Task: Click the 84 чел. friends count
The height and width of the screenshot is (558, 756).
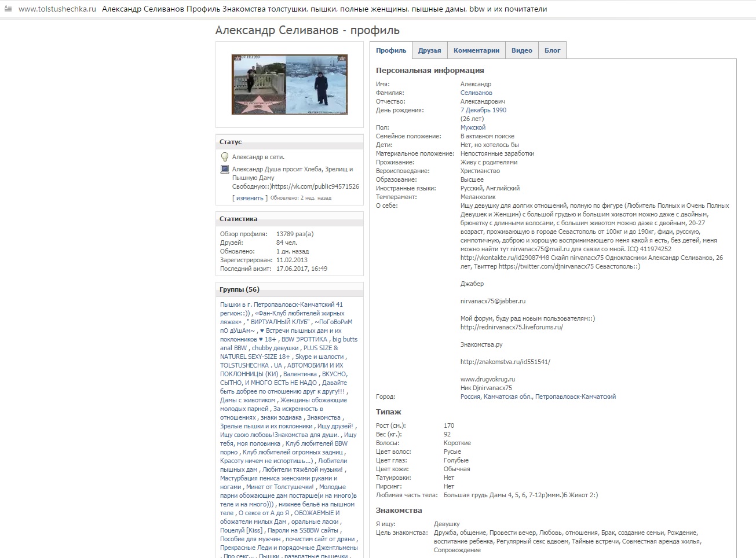Action: [287, 243]
